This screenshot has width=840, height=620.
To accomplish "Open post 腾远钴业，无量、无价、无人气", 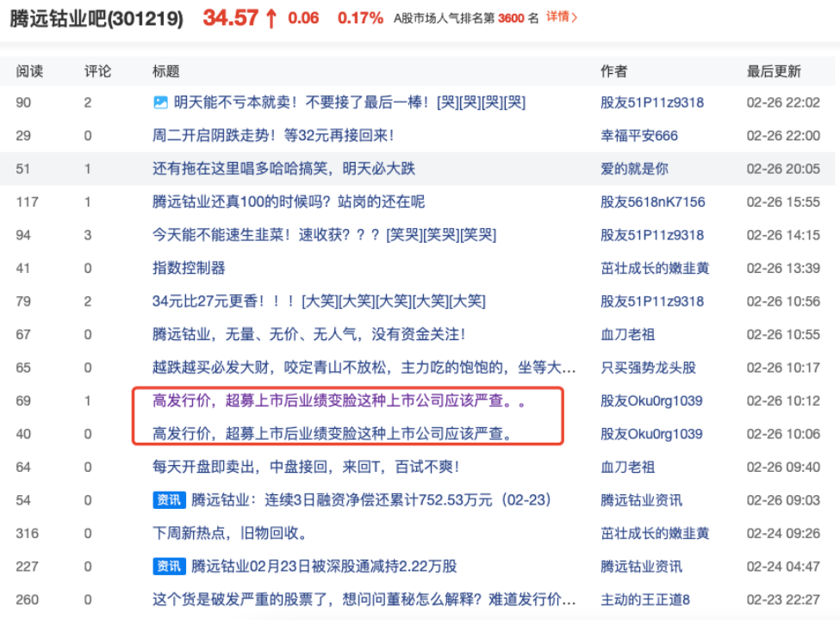I will (x=309, y=335).
